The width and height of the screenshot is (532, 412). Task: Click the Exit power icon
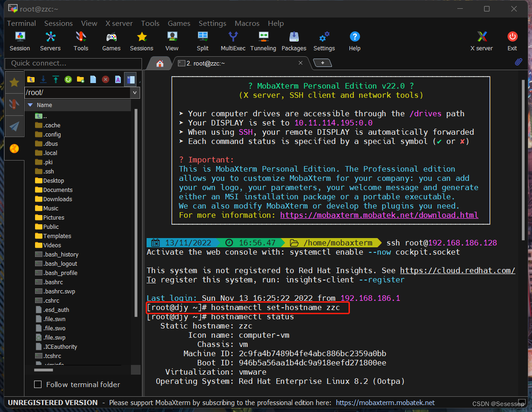tap(512, 41)
